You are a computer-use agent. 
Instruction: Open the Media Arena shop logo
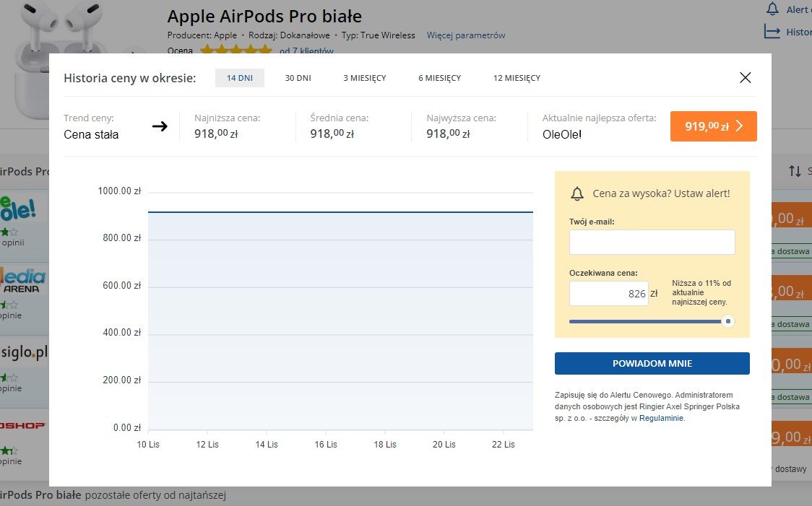[23, 280]
